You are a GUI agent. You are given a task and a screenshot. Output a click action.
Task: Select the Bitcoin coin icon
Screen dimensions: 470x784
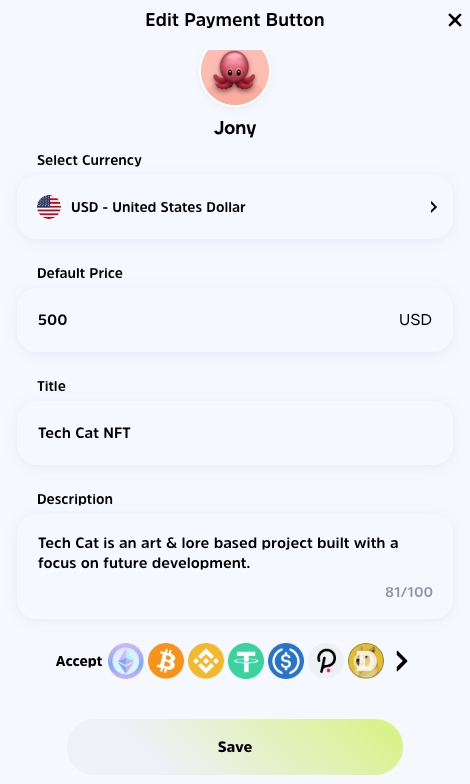pos(166,661)
